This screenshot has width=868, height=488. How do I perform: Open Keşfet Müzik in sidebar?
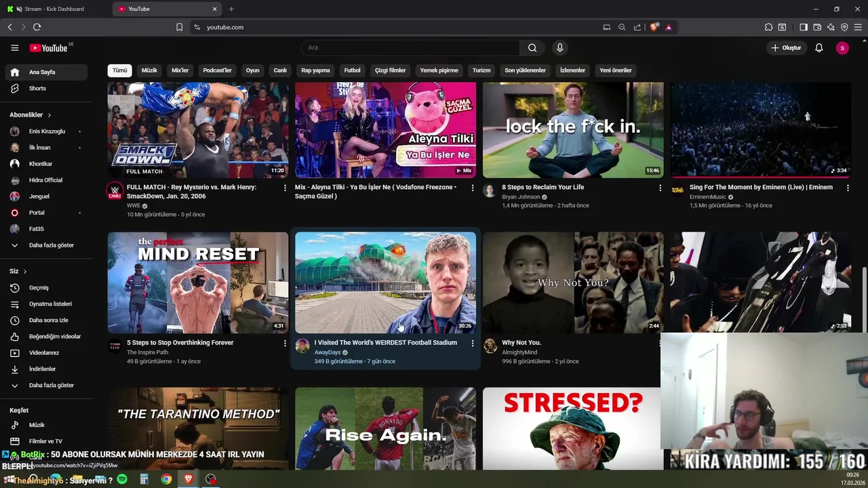pyautogui.click(x=46, y=425)
